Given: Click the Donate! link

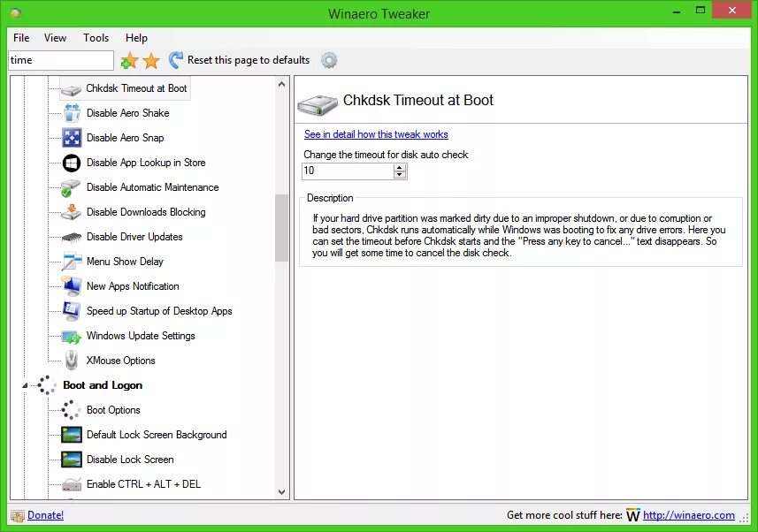Looking at the screenshot, I should (x=45, y=515).
